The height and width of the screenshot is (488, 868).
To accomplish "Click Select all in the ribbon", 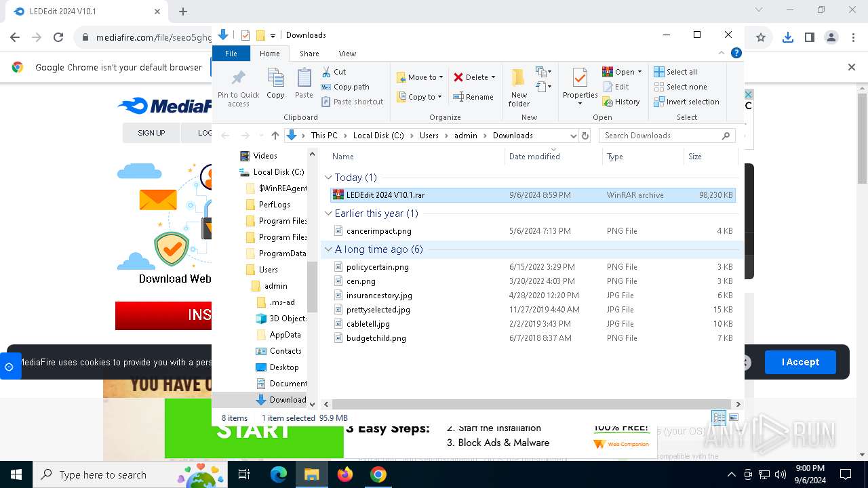I will [675, 72].
